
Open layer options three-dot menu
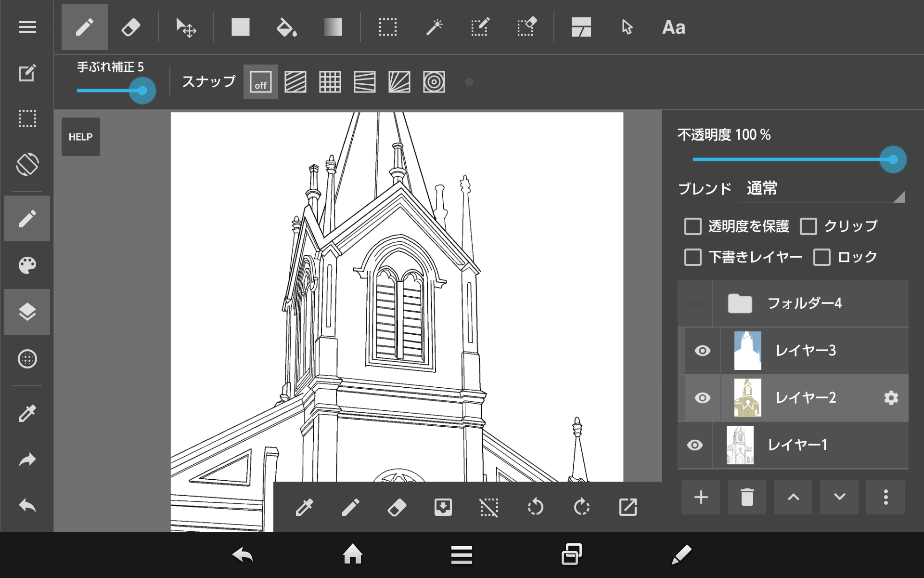(885, 497)
